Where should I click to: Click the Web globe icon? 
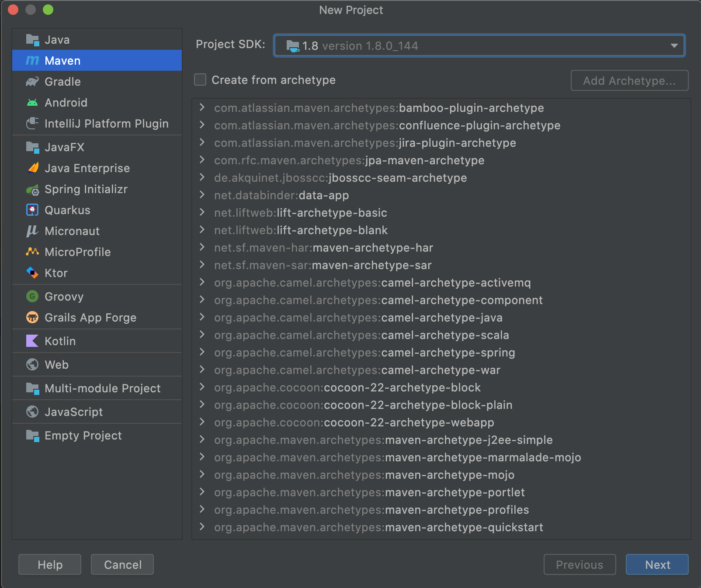tap(32, 365)
